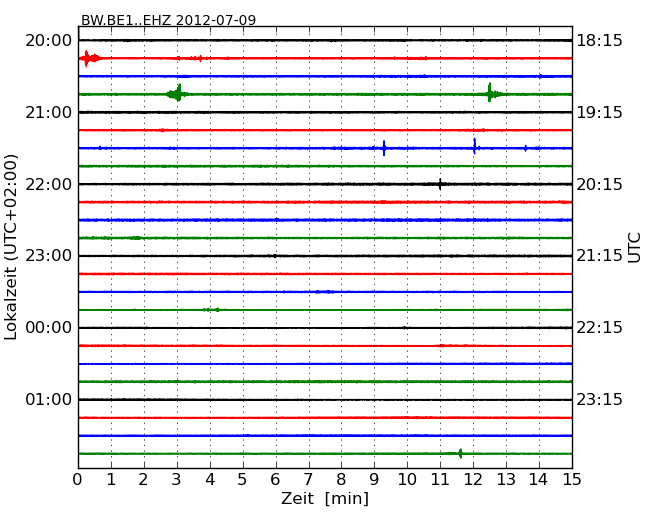Click the 12 minute tick on Zeit axis
Viewport: 650px width, 520px height.
473,479
